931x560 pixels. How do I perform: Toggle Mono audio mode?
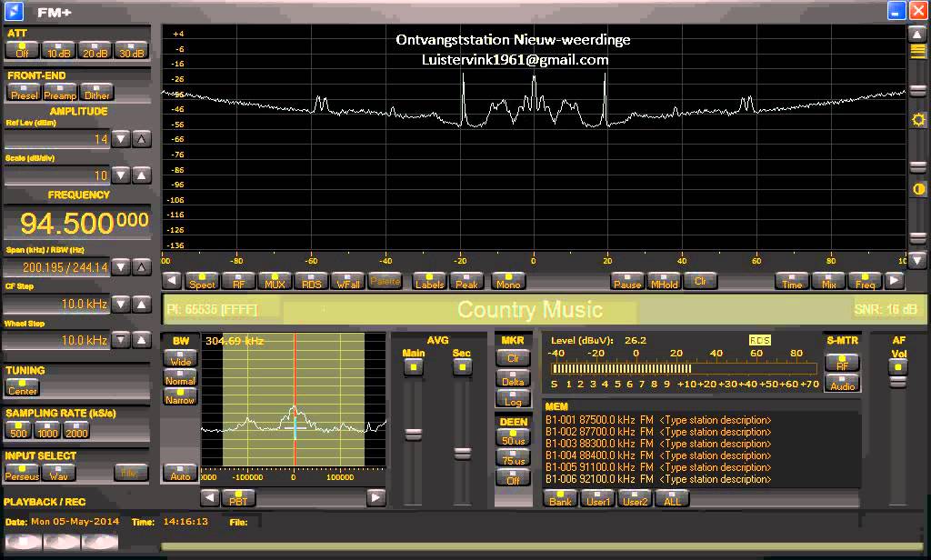[508, 281]
